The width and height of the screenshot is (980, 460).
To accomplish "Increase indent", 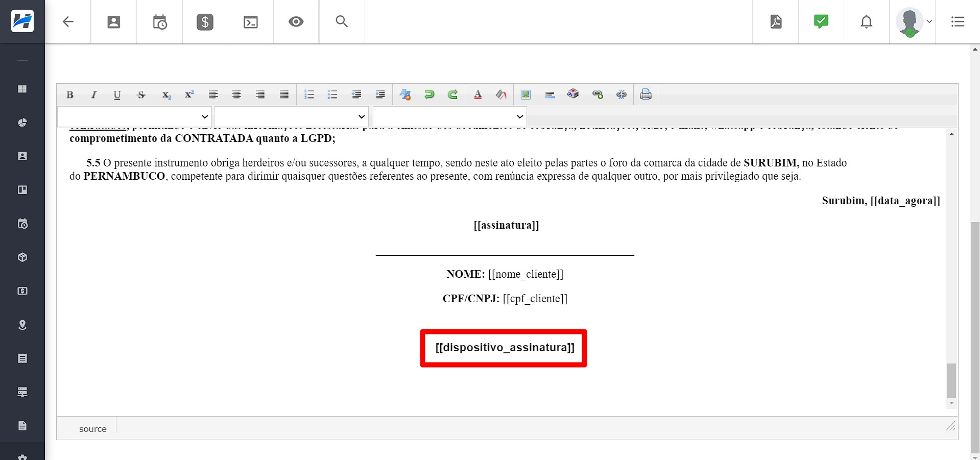I will click(380, 95).
